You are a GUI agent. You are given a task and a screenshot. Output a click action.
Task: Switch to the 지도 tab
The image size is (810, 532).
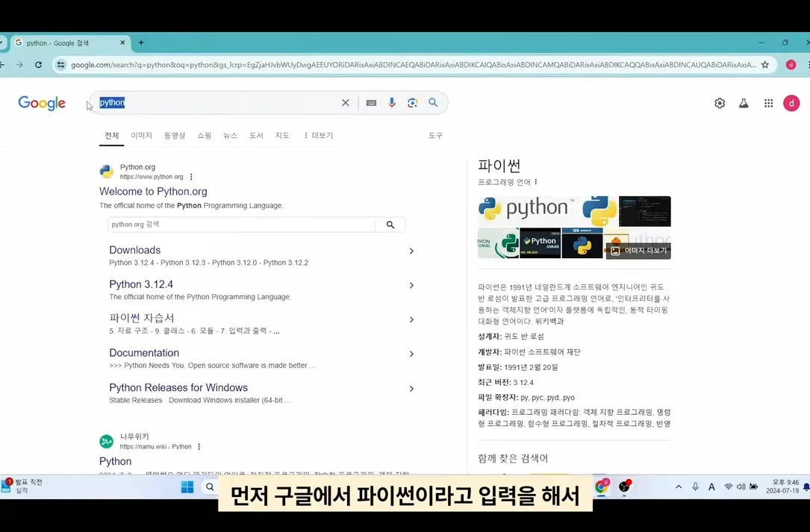282,135
